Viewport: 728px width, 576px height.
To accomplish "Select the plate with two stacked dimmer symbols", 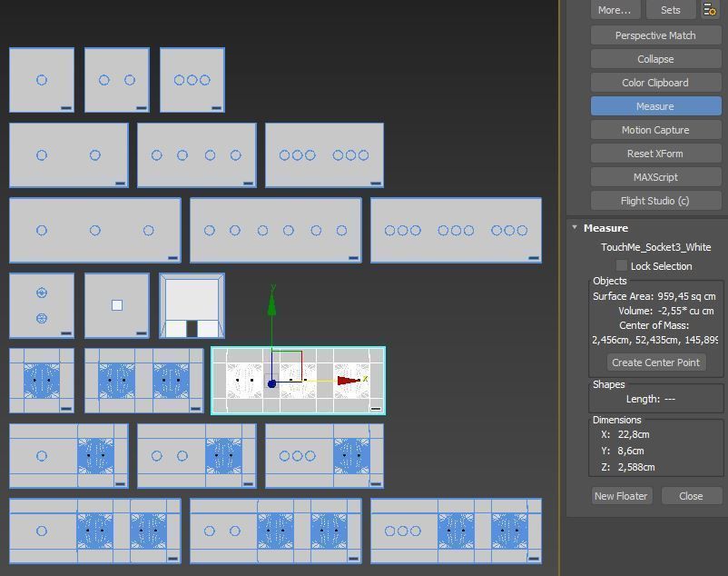I will tap(42, 305).
